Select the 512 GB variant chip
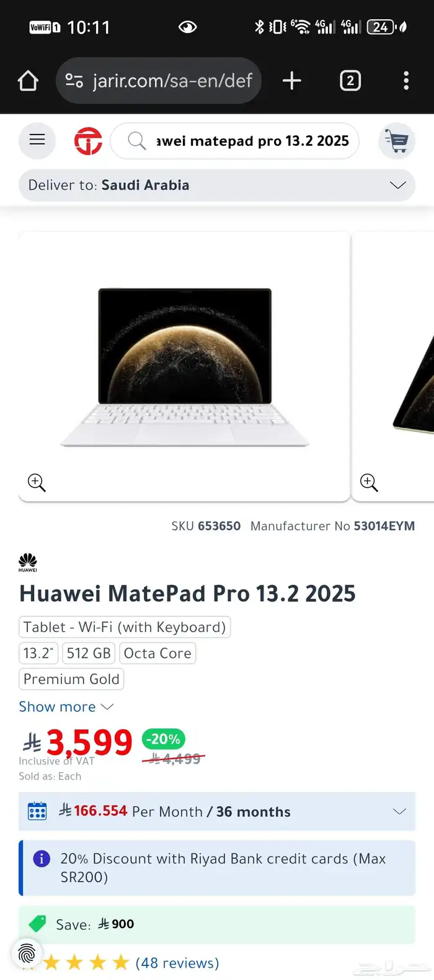Image resolution: width=434 pixels, height=980 pixels. (88, 653)
